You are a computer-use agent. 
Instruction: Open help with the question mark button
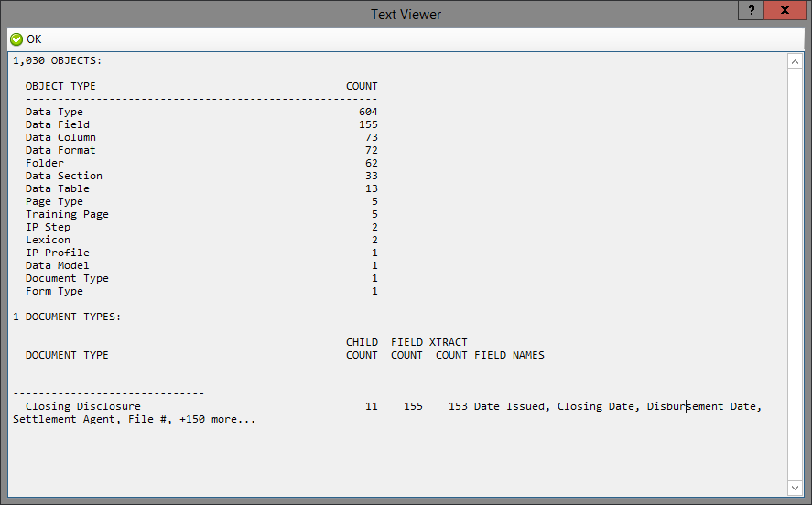coord(752,11)
